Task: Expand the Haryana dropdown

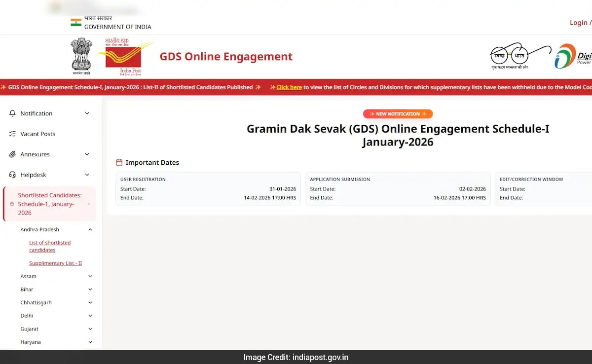Action: click(90, 341)
